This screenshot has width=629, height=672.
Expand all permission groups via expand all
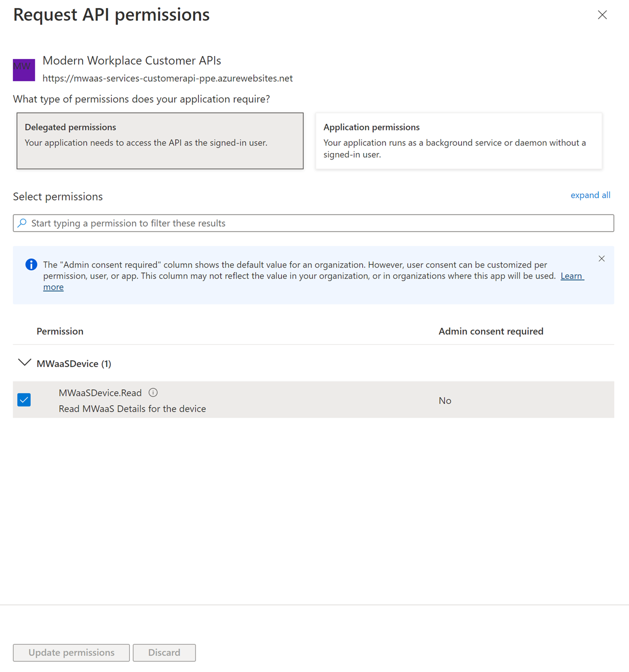590,195
